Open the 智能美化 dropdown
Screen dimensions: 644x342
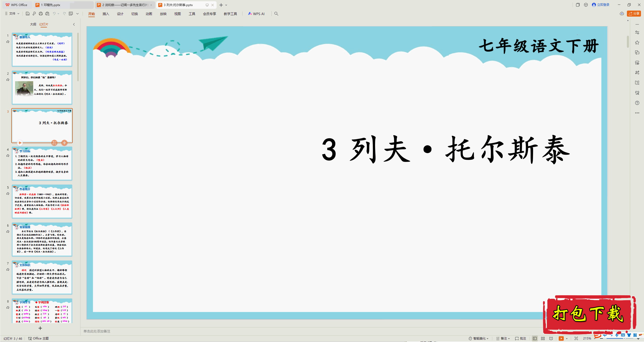479,338
